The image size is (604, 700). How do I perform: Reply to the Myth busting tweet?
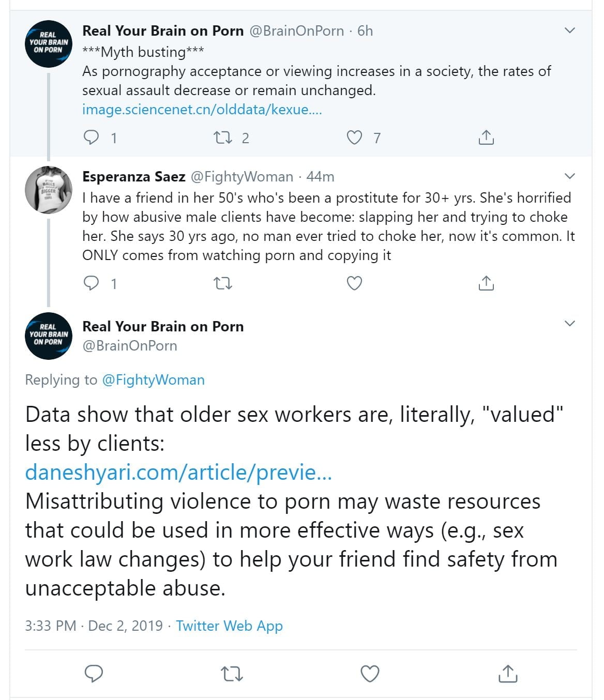point(92,138)
